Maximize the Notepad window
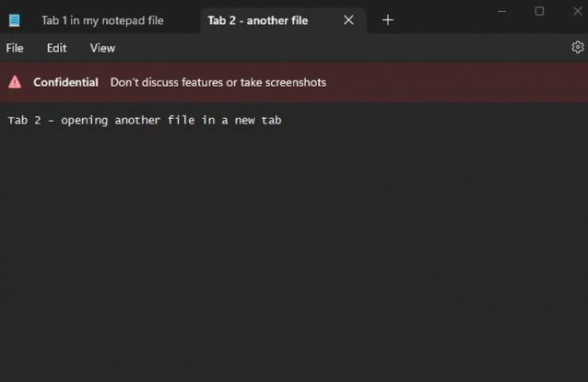588x382 pixels. (x=539, y=12)
